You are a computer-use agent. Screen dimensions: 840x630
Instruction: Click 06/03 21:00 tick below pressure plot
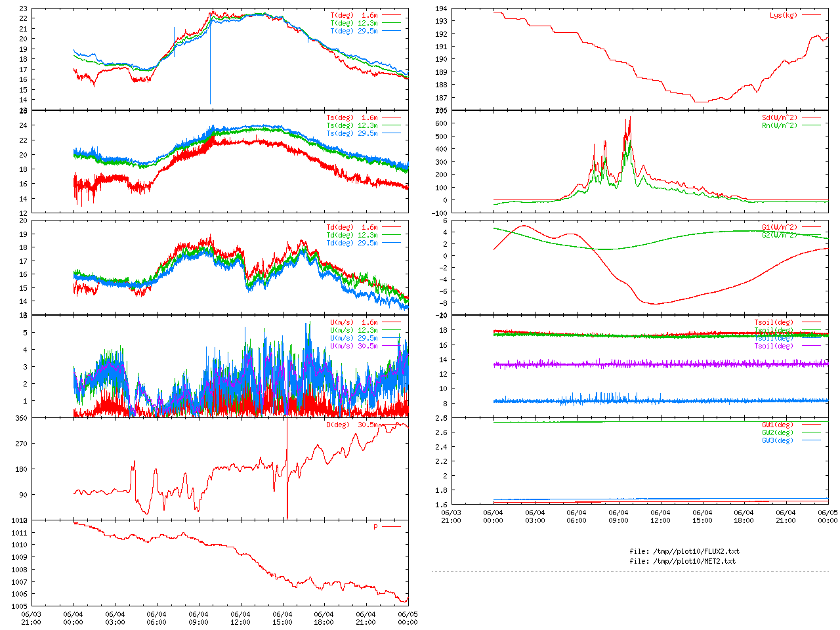(x=31, y=618)
